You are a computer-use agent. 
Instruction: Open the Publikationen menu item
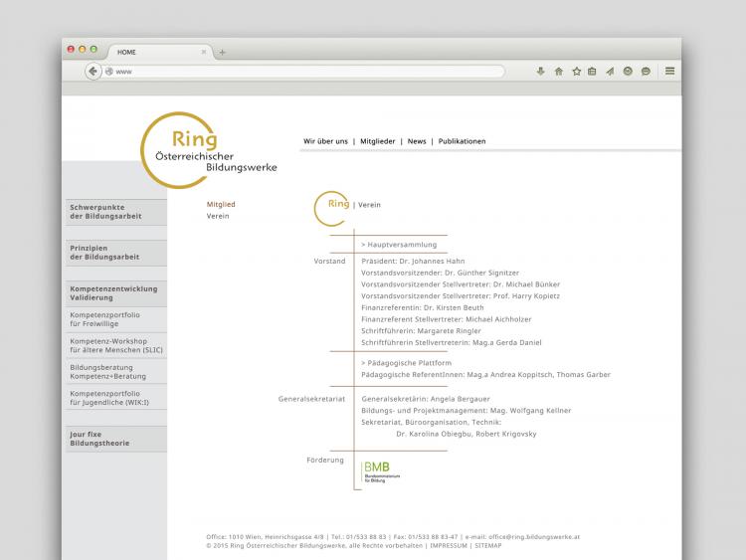tap(462, 141)
